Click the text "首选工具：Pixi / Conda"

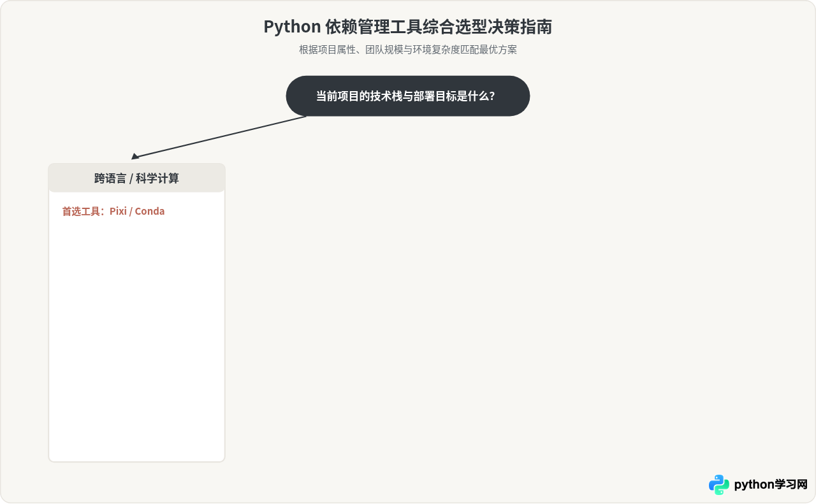pos(113,212)
